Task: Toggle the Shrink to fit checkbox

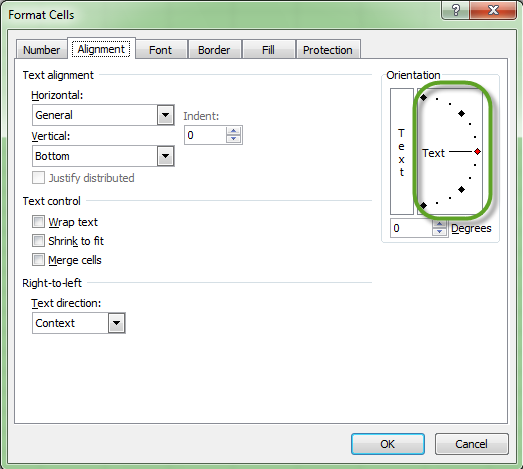Action: pyautogui.click(x=38, y=241)
